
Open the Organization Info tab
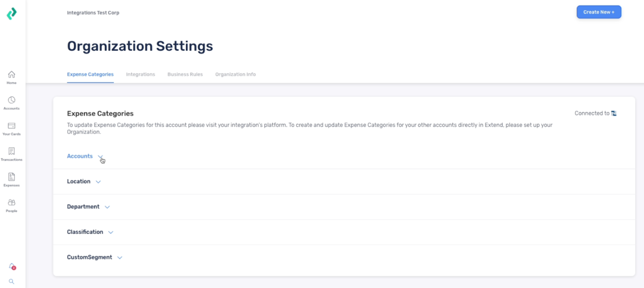coord(235,74)
